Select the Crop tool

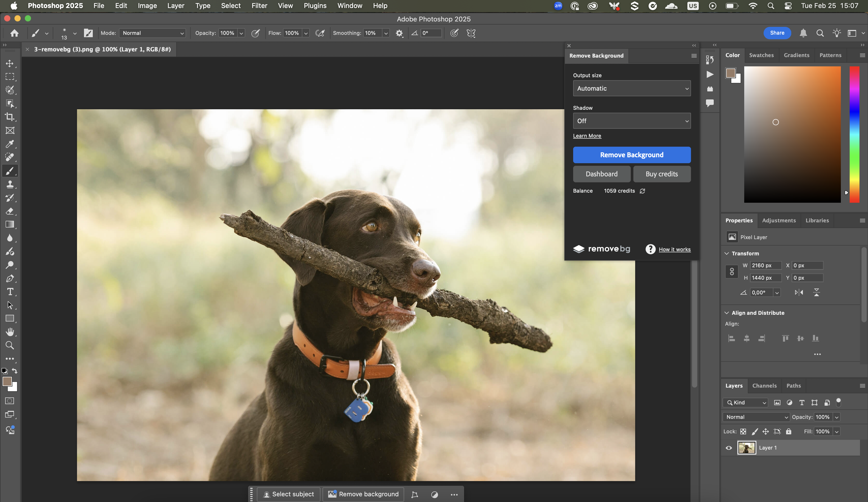10,117
